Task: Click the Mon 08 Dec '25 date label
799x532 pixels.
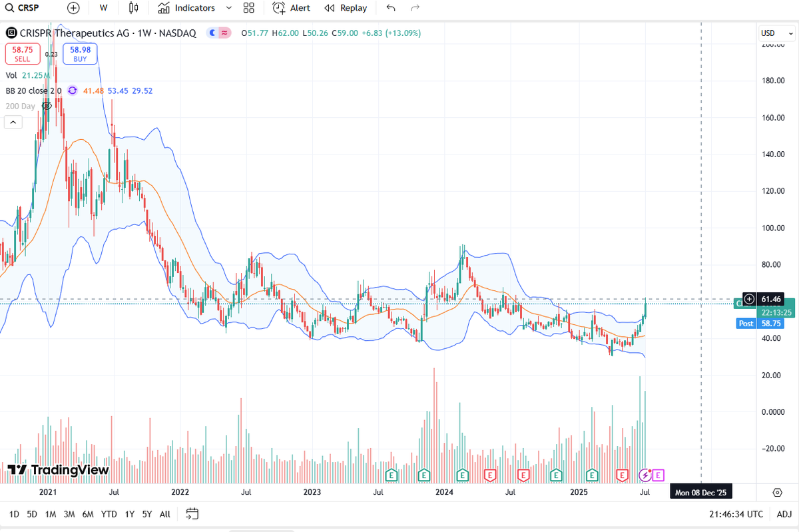Action: (700, 493)
